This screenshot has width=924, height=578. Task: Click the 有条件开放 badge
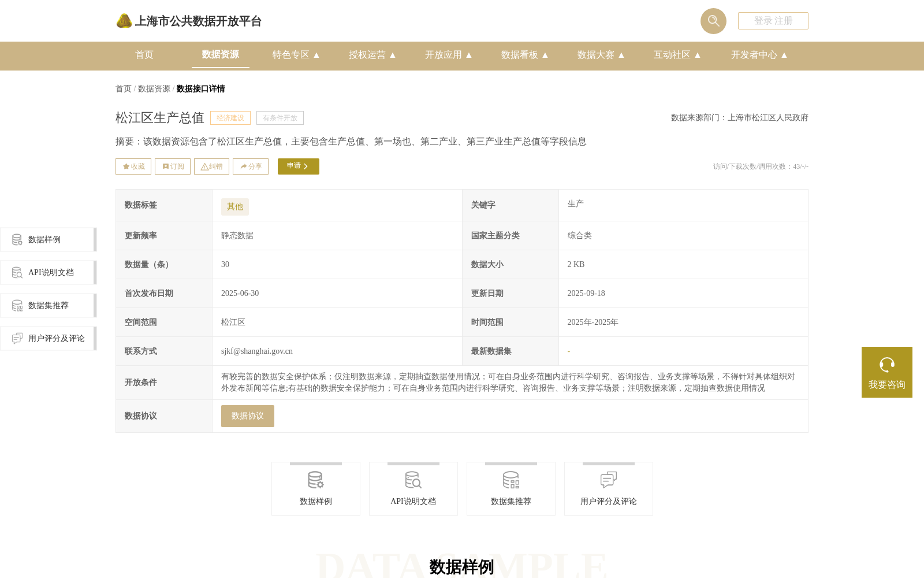click(280, 118)
